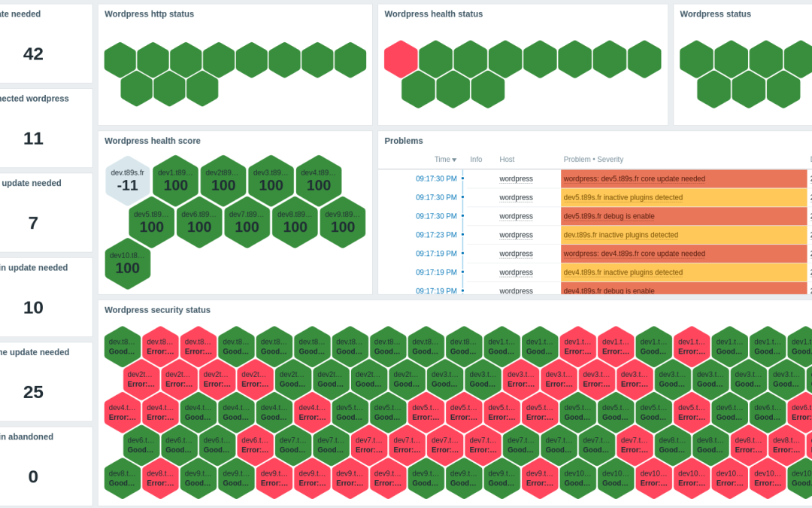Click the time link for dev5.t89s.fr core update row
The width and height of the screenshot is (812, 508).
pos(436,179)
